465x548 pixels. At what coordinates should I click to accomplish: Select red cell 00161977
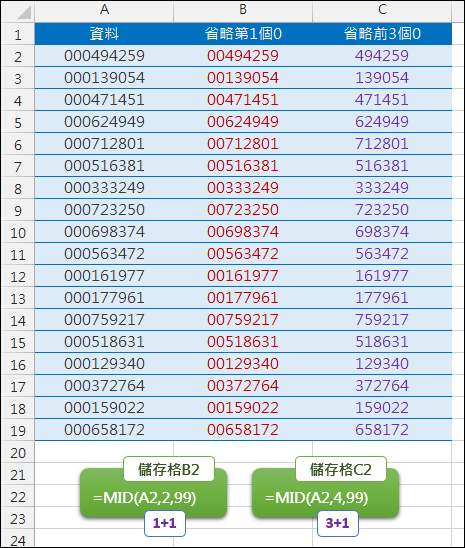coord(243,276)
